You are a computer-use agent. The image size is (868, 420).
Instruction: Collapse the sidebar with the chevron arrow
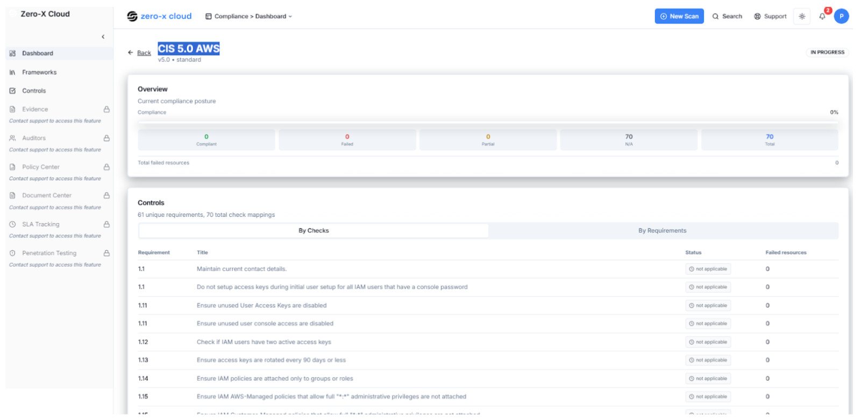pyautogui.click(x=103, y=37)
